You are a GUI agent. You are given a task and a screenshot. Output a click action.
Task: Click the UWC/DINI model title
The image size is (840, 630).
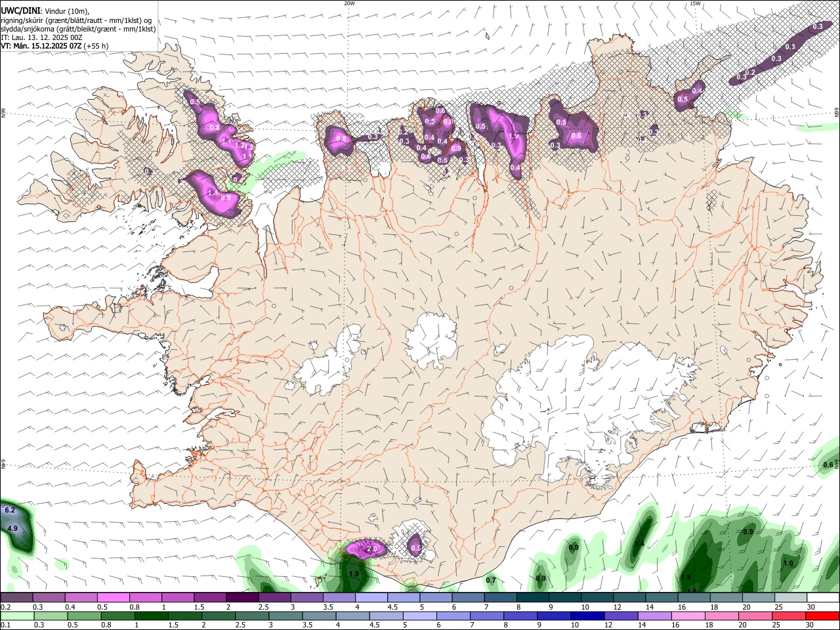click(x=20, y=10)
